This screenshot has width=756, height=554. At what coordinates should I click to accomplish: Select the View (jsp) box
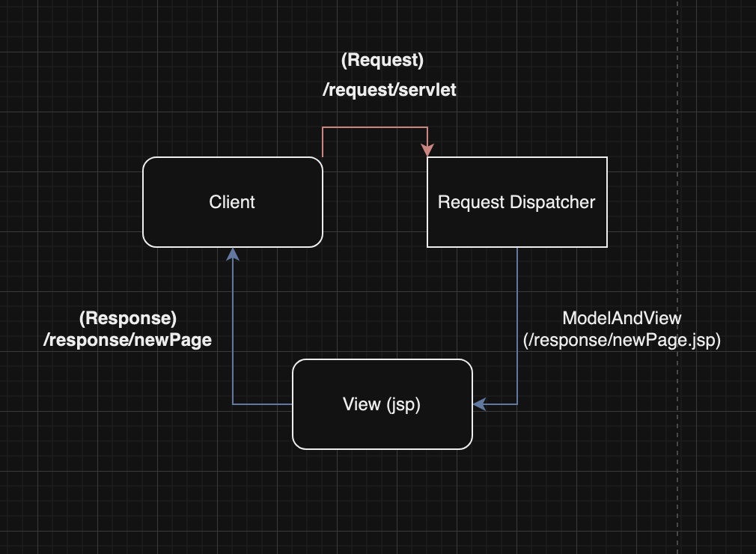coord(382,404)
